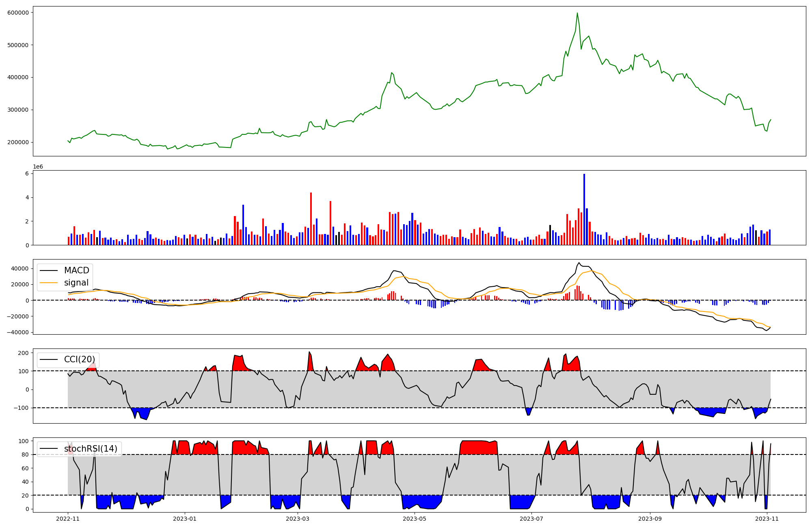Viewport: 812px width, 528px height.
Task: Click the -100 tick label on CCI axis
Action: (21, 408)
